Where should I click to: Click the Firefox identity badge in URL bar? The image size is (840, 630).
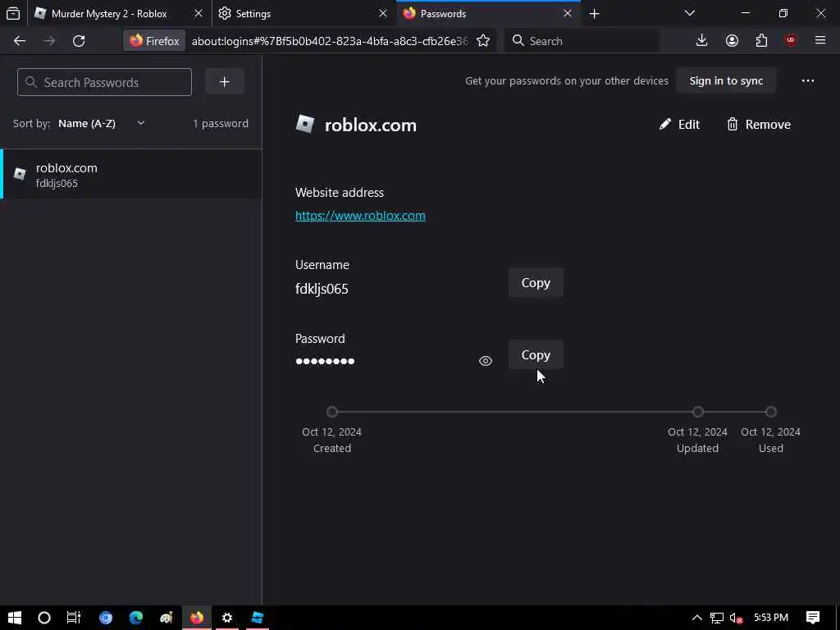click(x=155, y=41)
